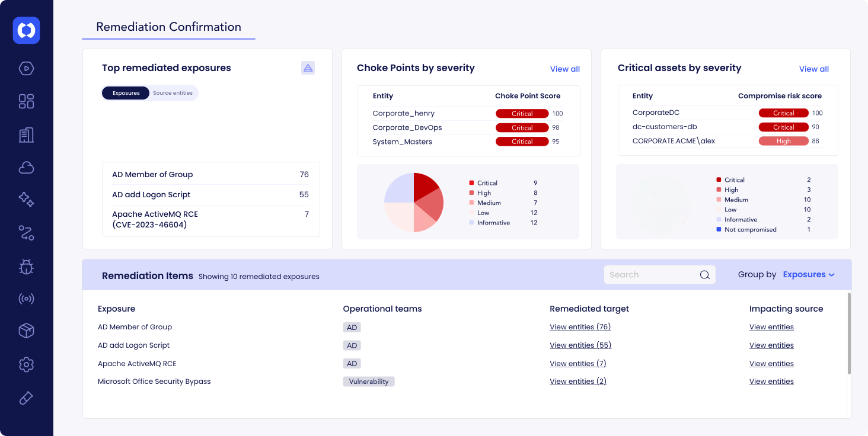
Task: Open the dashboard grid icon in sidebar
Action: [26, 101]
